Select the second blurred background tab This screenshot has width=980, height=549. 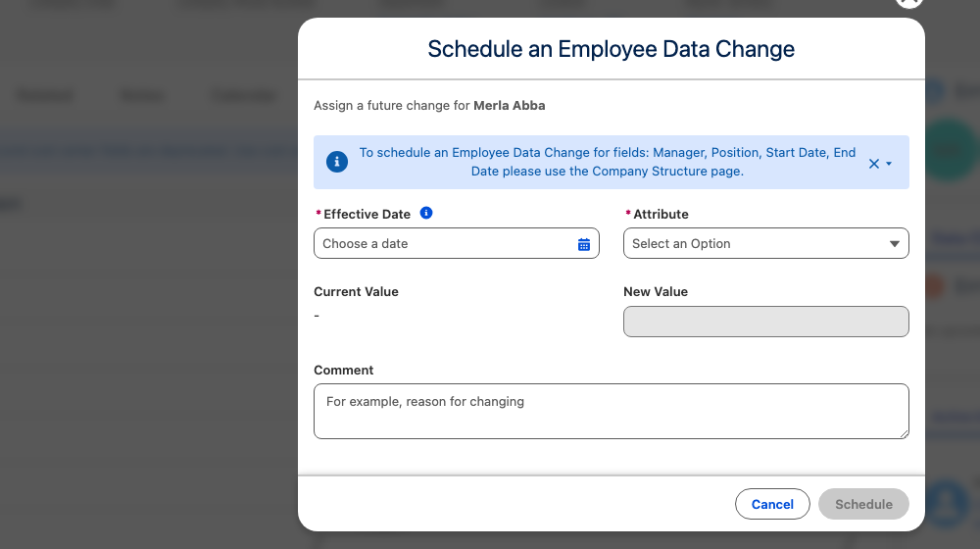(x=141, y=96)
